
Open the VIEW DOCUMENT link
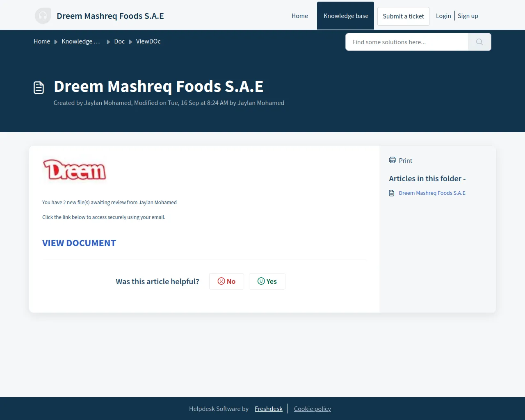click(79, 243)
